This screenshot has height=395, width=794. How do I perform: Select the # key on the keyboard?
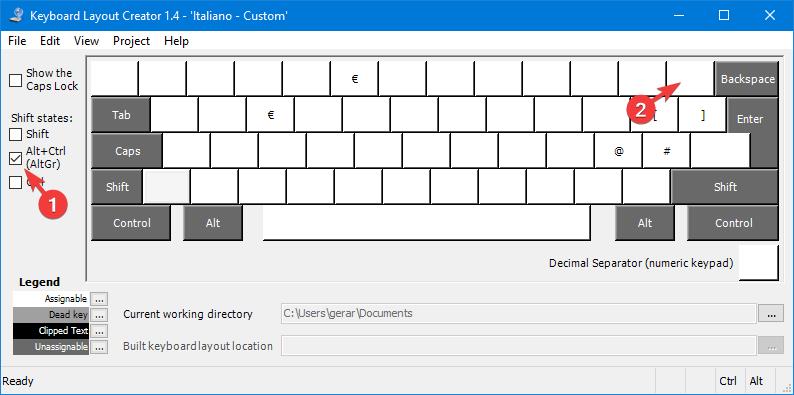(666, 151)
